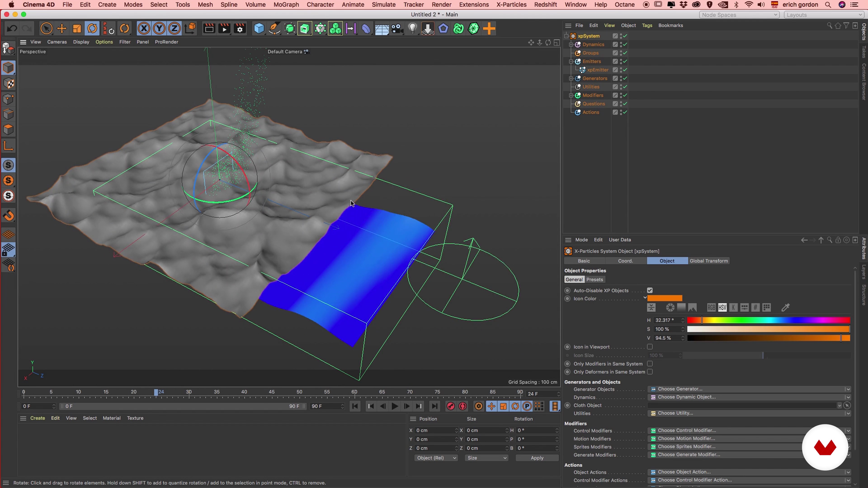Screen dimensions: 868x488
Task: Open Size mode dropdown
Action: (x=486, y=458)
